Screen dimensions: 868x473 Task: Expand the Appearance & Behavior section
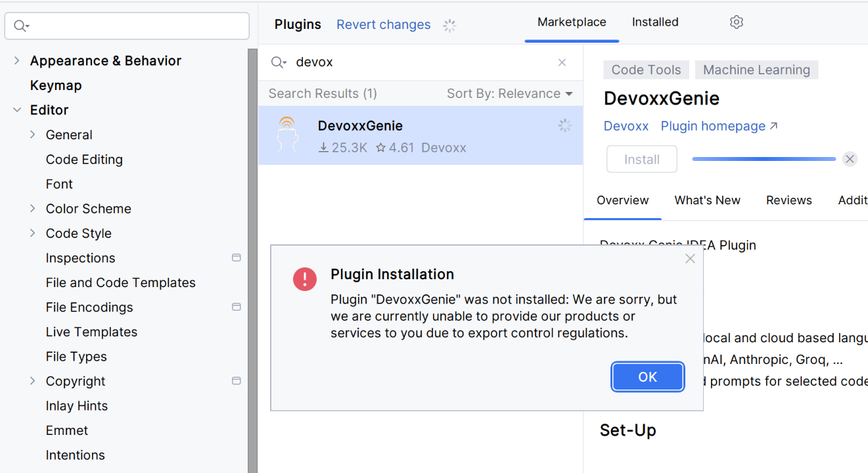click(17, 60)
